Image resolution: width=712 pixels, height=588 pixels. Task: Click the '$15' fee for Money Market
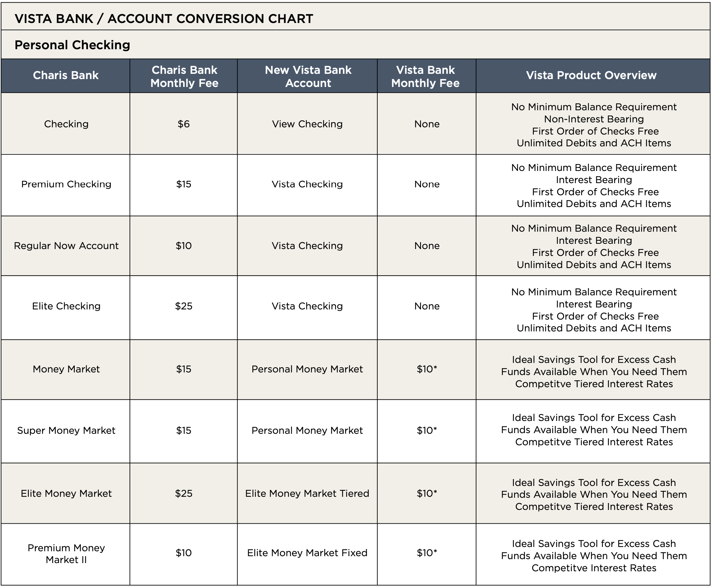184,369
